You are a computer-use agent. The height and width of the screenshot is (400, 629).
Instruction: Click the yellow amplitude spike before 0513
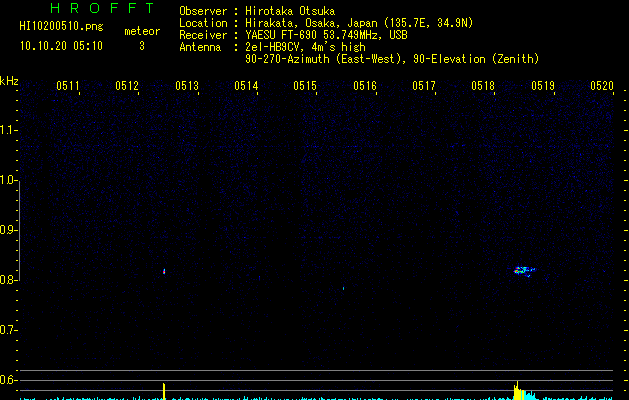(164, 391)
